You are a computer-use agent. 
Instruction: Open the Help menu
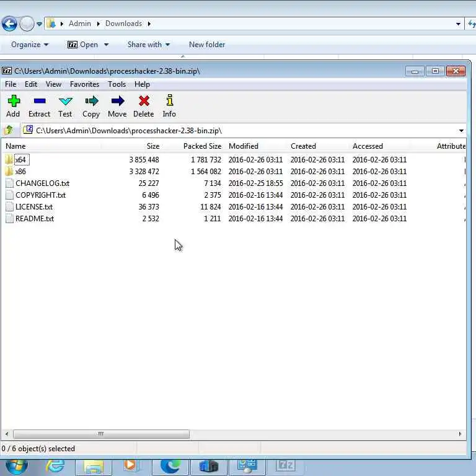(x=142, y=84)
